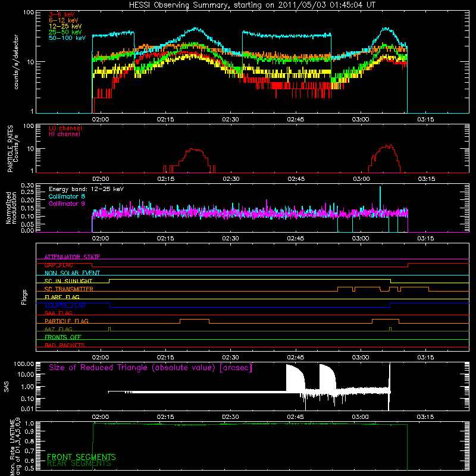Image resolution: width=476 pixels, height=476 pixels.
Task: Select the SC_IN_SUNLIGHT flag label
Action: pos(68,281)
